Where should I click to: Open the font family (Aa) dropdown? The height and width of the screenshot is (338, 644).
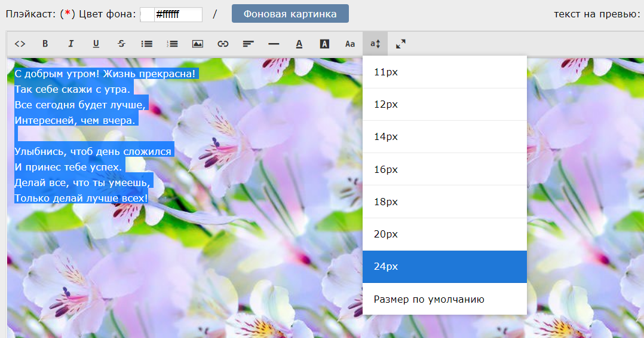click(x=350, y=44)
